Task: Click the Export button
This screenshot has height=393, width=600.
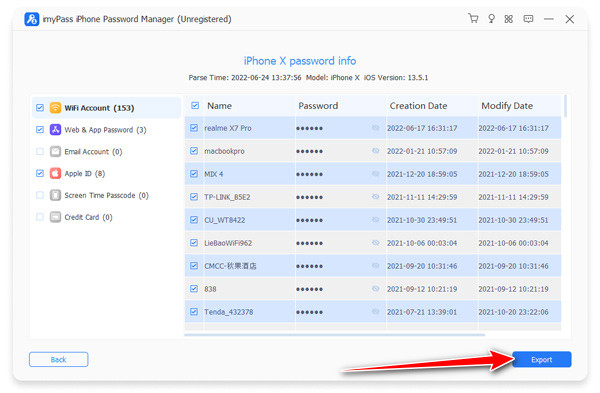Action: [x=541, y=359]
